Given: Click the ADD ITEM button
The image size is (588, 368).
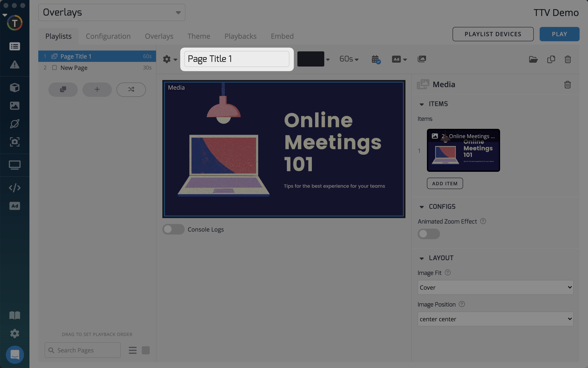Looking at the screenshot, I should point(445,184).
